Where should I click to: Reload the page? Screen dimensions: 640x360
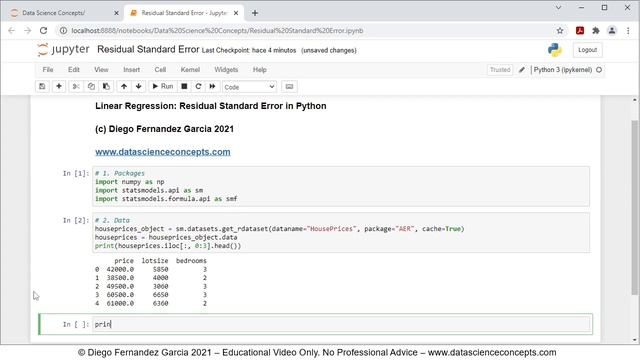pos(43,31)
